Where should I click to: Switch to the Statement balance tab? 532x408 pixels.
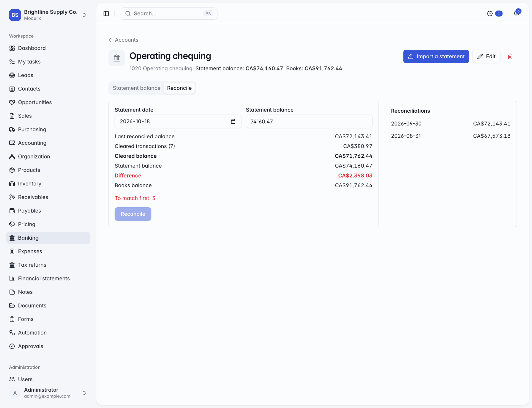[137, 88]
